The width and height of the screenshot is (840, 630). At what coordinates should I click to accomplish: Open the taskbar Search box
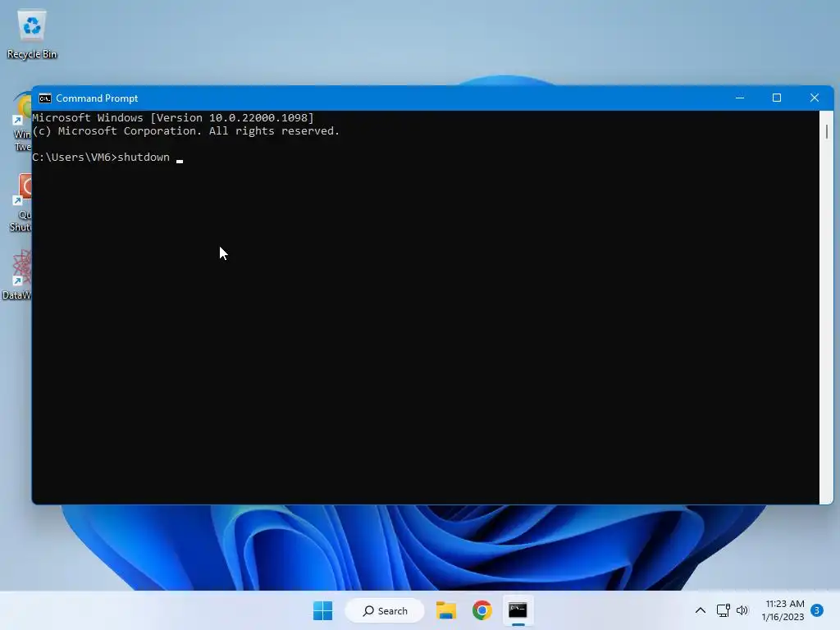tap(385, 610)
